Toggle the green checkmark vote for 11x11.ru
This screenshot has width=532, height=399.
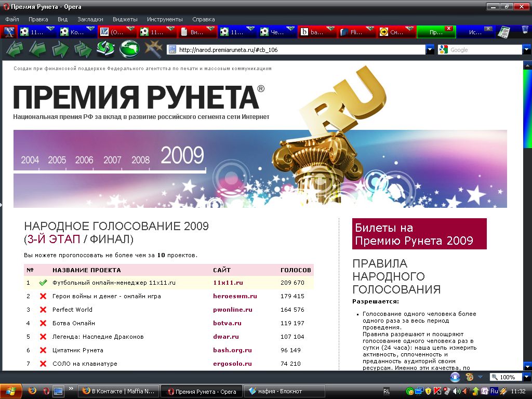pos(43,283)
